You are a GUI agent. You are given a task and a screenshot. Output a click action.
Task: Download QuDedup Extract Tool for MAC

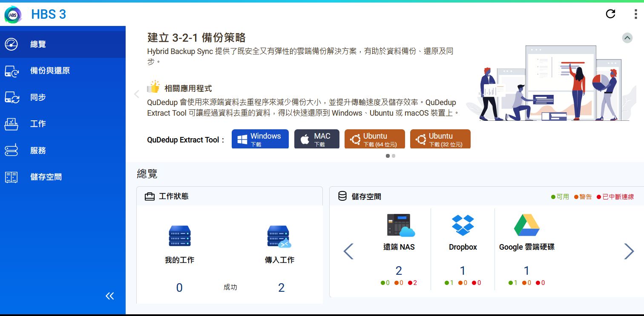317,139
